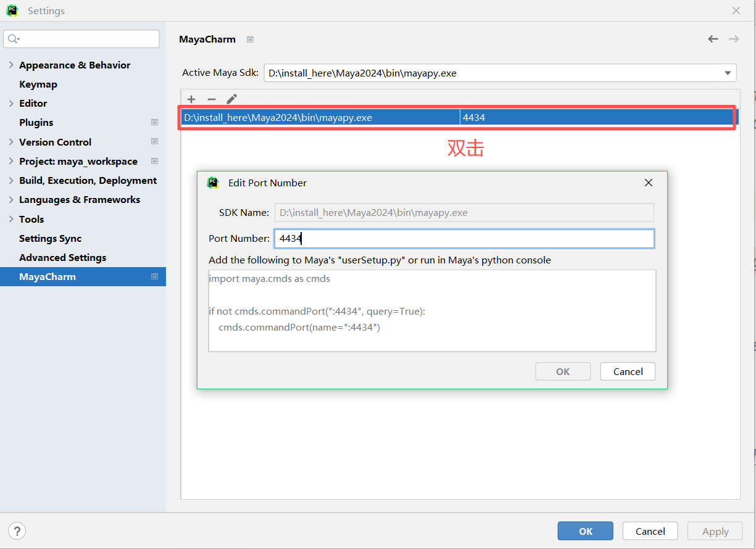The height and width of the screenshot is (549, 756).
Task: Click the MayaCharm page heading
Action: click(207, 39)
